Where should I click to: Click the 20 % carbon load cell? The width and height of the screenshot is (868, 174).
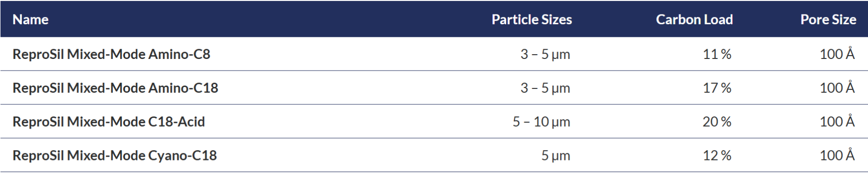(x=717, y=122)
